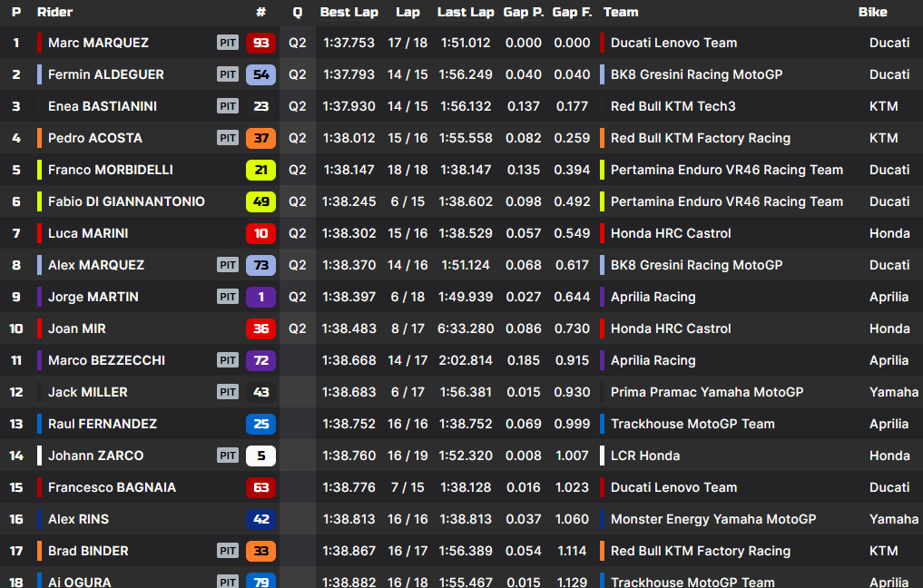Image resolution: width=923 pixels, height=588 pixels.
Task: Click best lap time 1:37.753
Action: [x=349, y=43]
